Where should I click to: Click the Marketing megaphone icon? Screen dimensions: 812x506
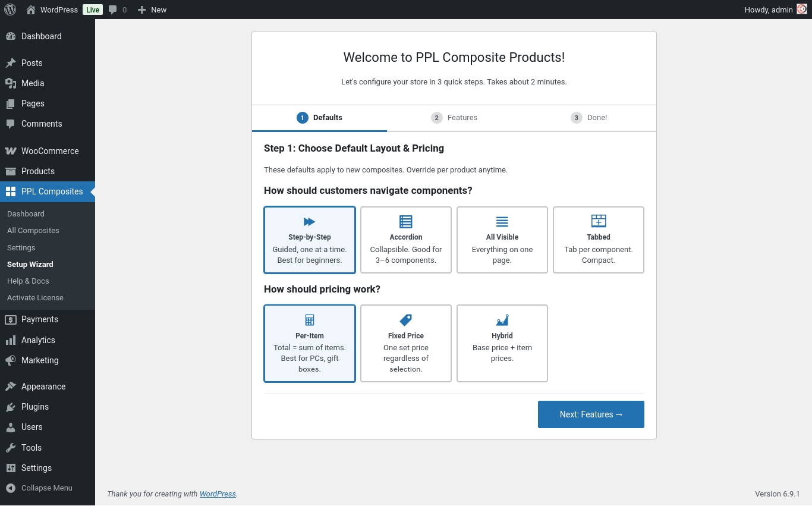(x=11, y=360)
